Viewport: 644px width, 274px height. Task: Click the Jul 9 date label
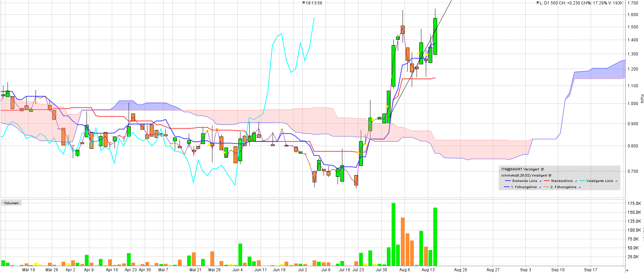(326, 270)
